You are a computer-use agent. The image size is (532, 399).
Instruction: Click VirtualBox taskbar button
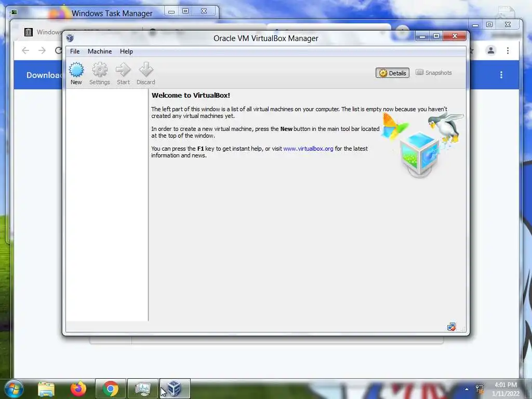[175, 389]
